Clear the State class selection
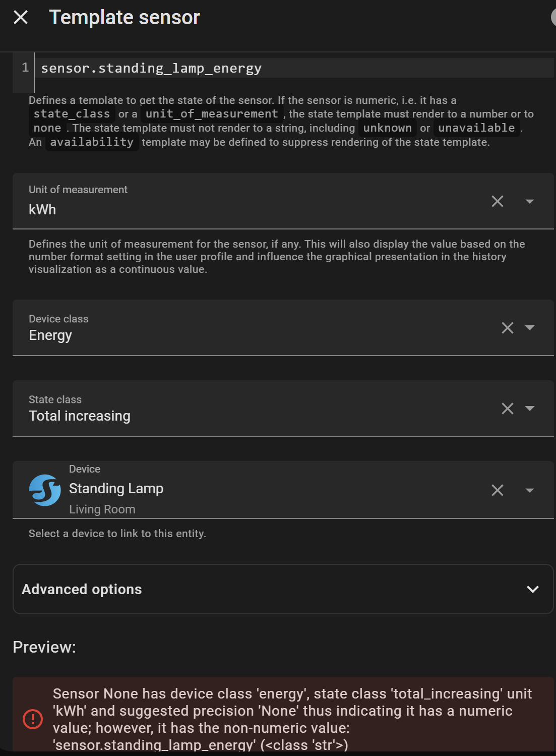The width and height of the screenshot is (556, 756). (508, 409)
